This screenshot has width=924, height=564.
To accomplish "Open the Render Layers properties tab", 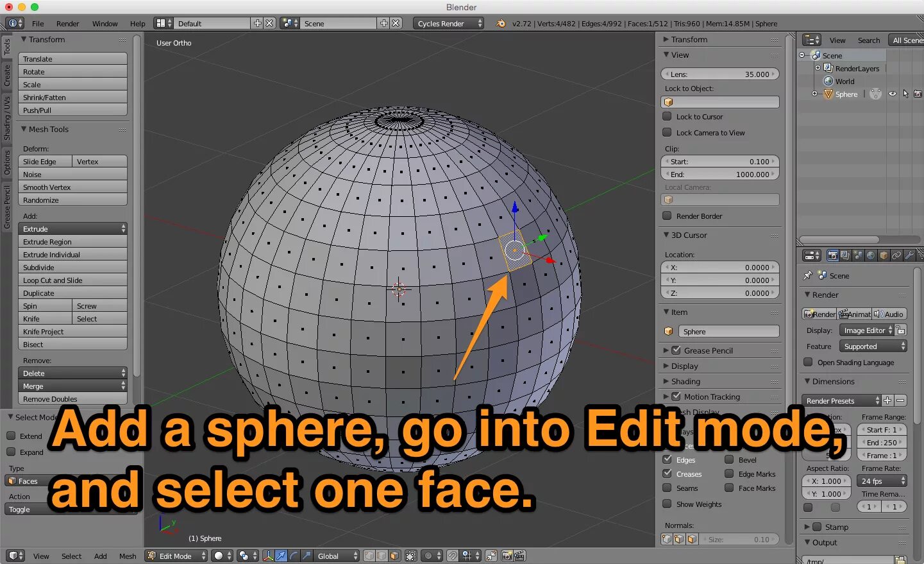I will tap(845, 255).
